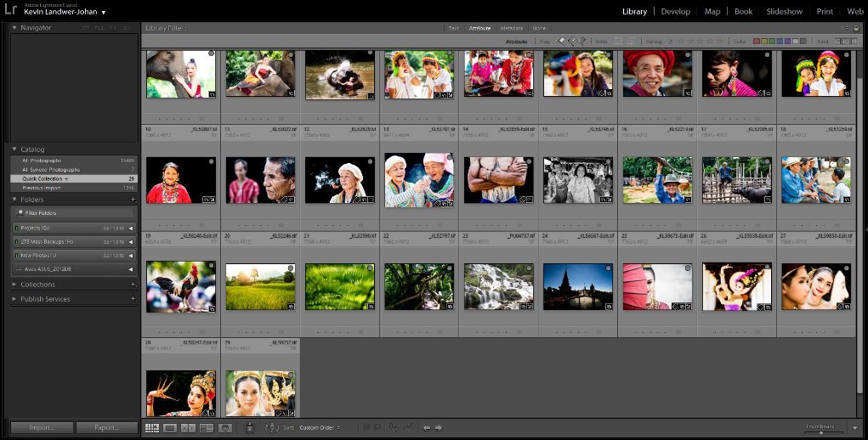Open rating comparison operator symbol
Viewport: 868px width, 440px height.
pyautogui.click(x=671, y=42)
